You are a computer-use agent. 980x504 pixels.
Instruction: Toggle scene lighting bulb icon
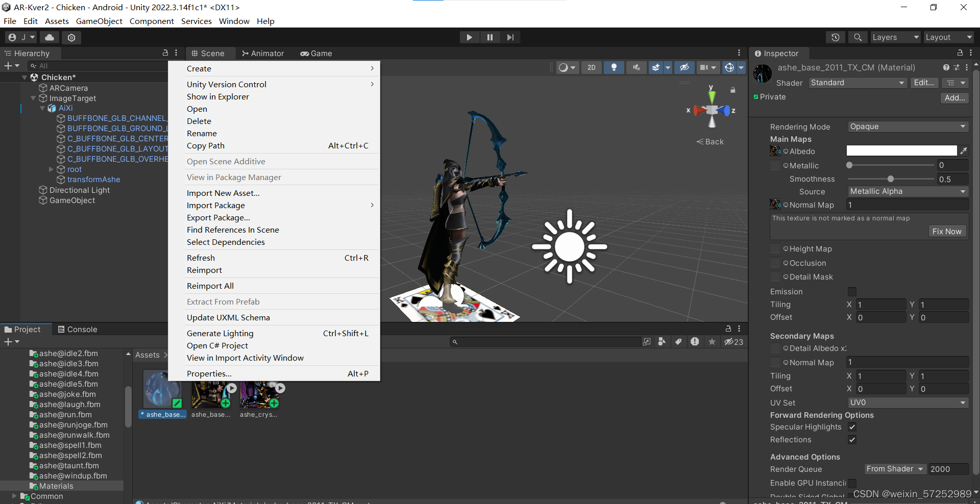[x=614, y=67]
